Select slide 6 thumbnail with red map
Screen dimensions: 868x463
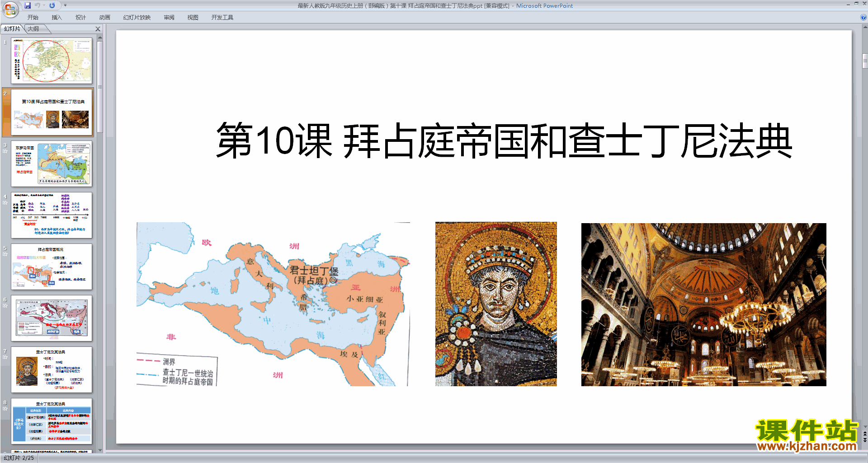52,318
